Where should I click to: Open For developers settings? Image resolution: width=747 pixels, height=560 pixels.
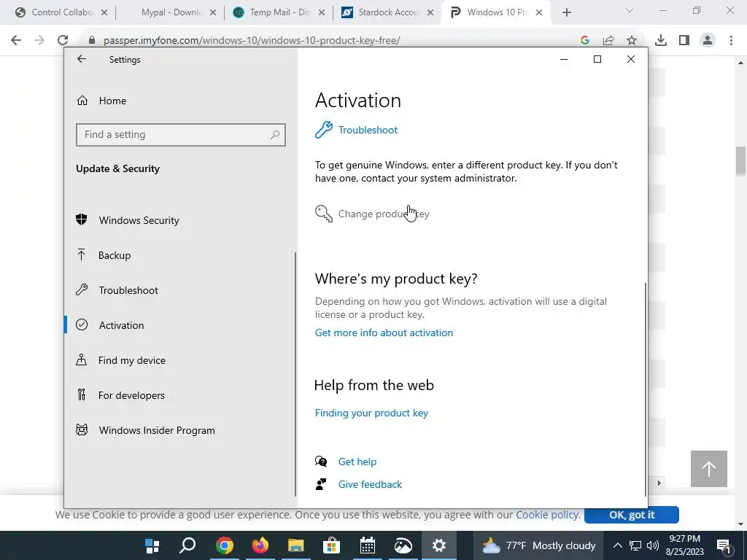[x=131, y=395]
